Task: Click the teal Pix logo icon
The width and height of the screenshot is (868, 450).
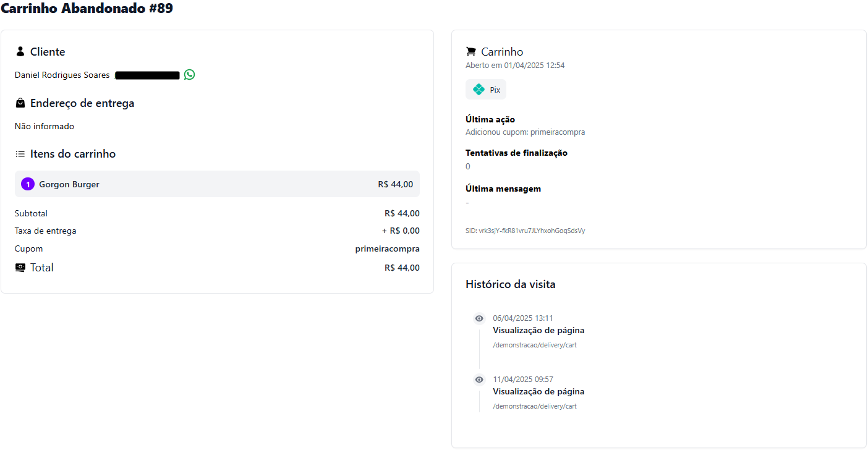Action: pyautogui.click(x=479, y=90)
